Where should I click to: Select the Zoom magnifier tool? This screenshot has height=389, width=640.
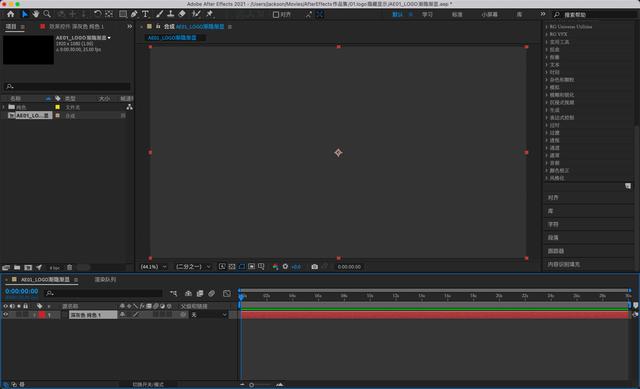tap(47, 14)
